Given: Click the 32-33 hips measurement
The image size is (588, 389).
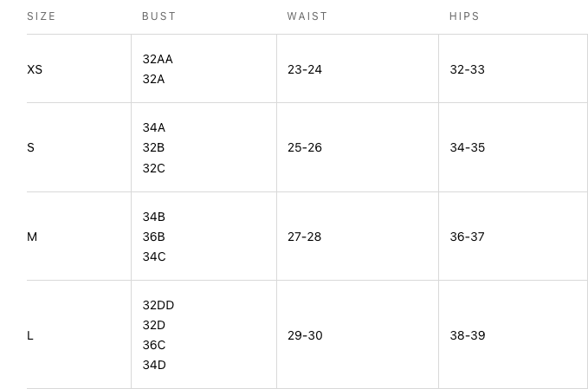Looking at the screenshot, I should coord(468,69).
